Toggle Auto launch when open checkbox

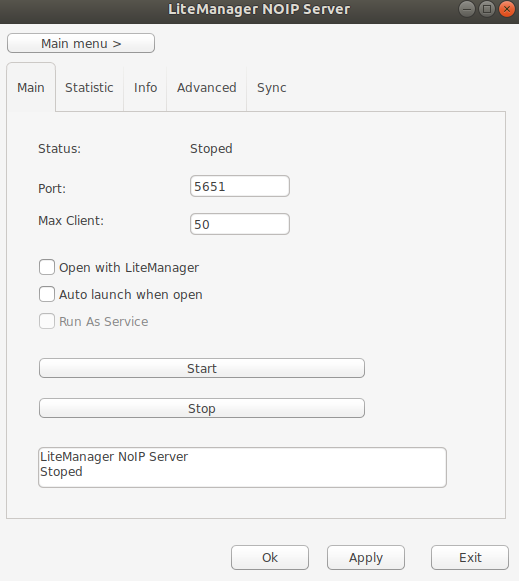[47, 294]
